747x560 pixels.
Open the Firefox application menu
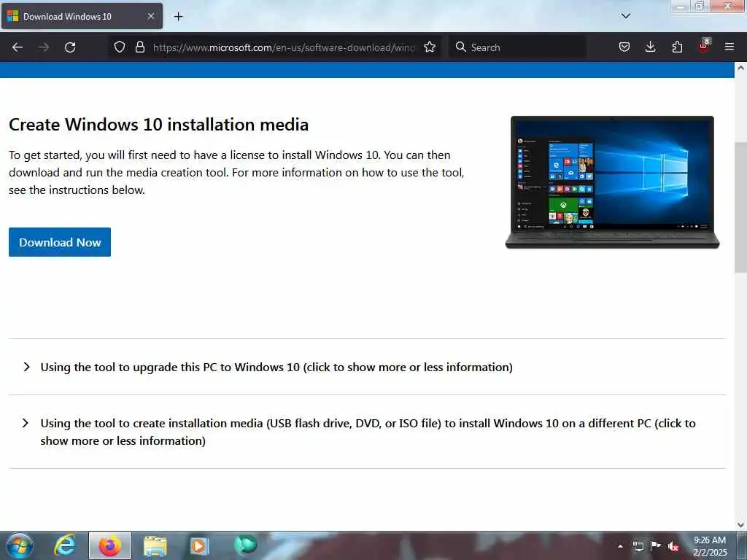[x=729, y=47]
